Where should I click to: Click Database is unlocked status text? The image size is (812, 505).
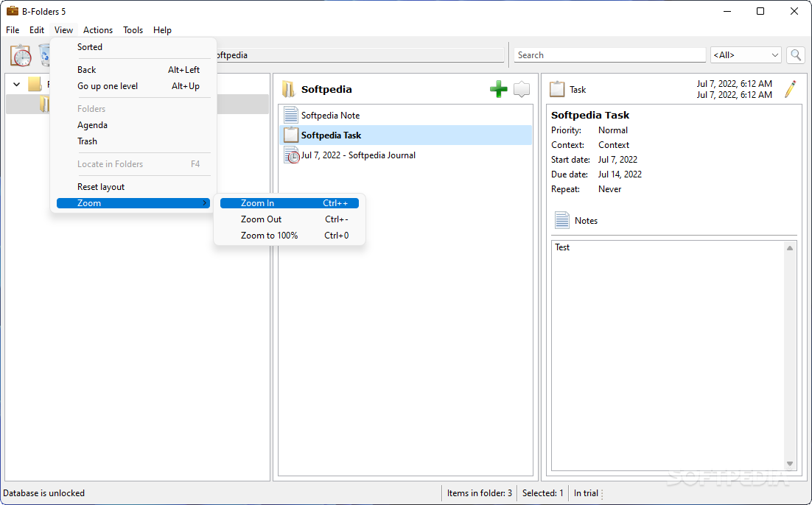[x=44, y=493]
